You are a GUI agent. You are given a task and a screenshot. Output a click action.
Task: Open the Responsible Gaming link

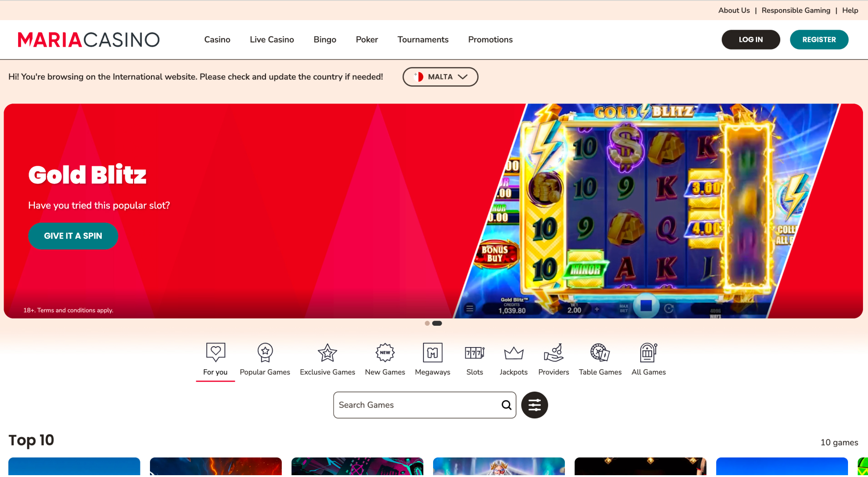point(796,10)
